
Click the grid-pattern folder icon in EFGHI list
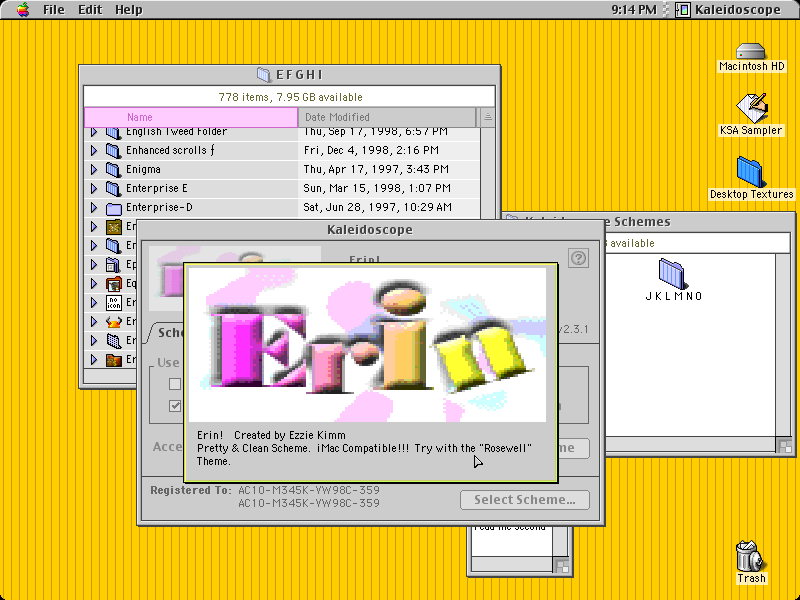pos(113,340)
